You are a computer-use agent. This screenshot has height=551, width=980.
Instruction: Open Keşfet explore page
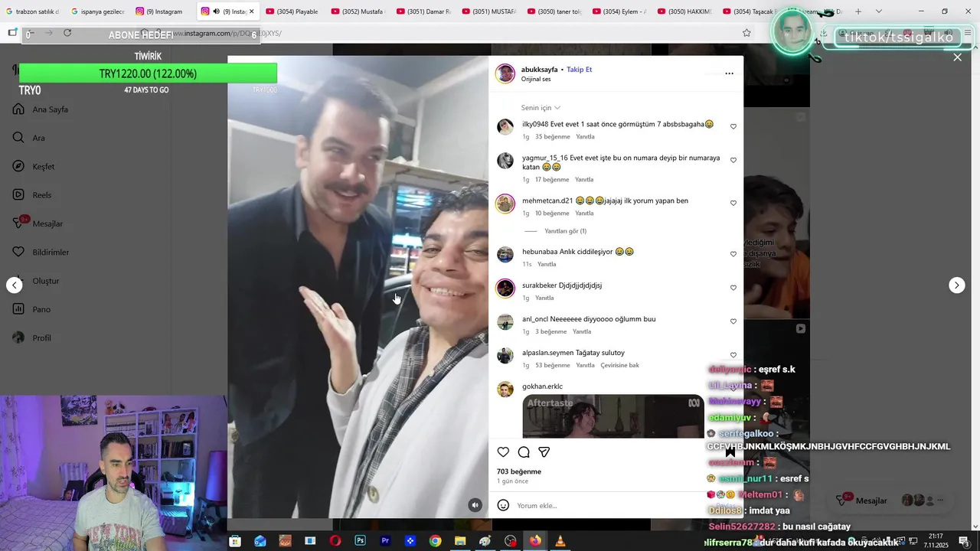[34, 166]
